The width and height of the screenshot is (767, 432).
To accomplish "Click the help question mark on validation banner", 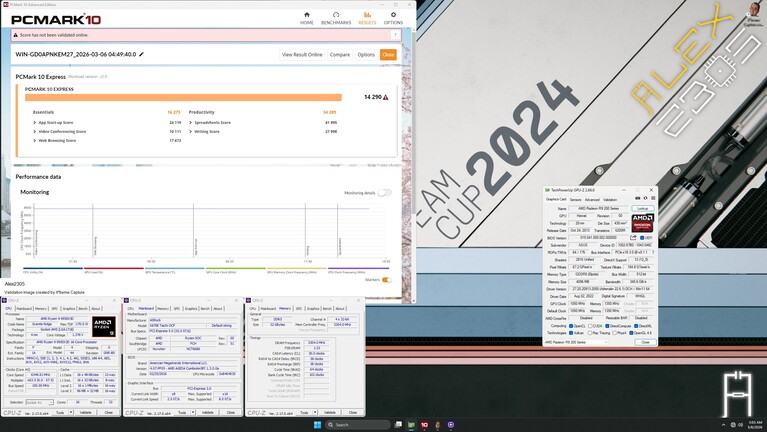I will pyautogui.click(x=395, y=35).
